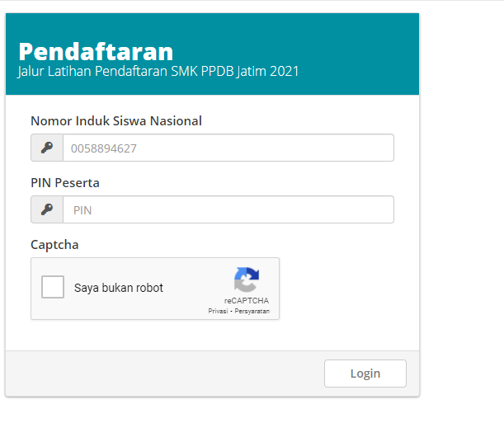Click the 'Saya bukan robot' text
Screen dimensions: 504x437
(x=119, y=288)
